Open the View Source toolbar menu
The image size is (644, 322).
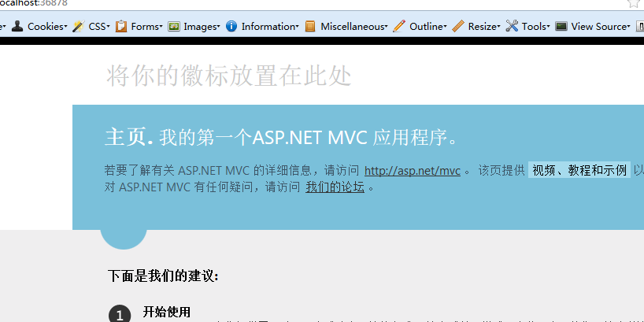pos(601,26)
